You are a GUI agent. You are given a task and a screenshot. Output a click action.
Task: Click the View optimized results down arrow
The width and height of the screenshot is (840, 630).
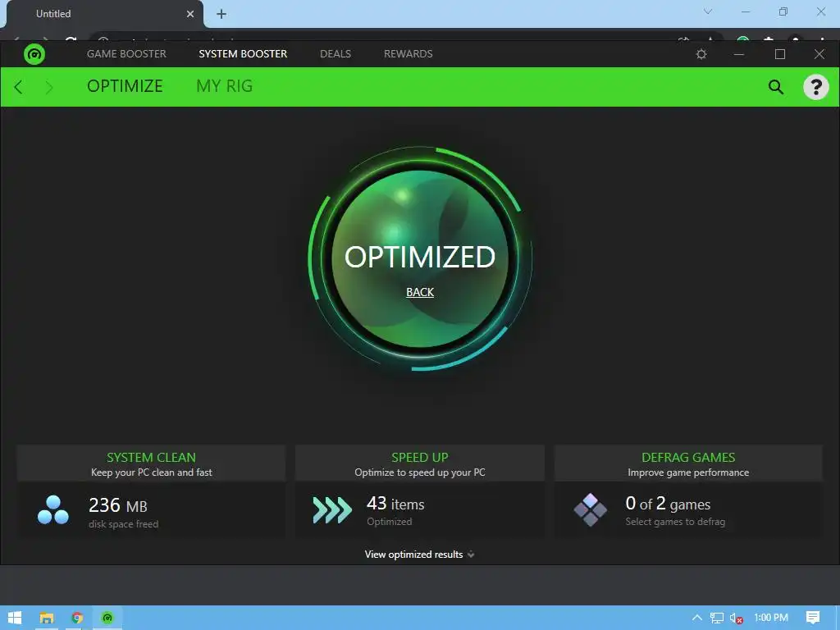[471, 555]
